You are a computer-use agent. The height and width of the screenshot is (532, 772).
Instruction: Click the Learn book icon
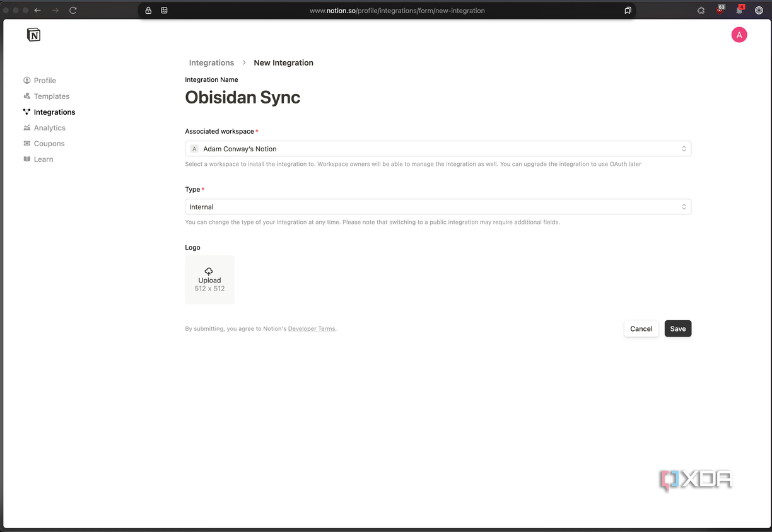[x=27, y=159]
